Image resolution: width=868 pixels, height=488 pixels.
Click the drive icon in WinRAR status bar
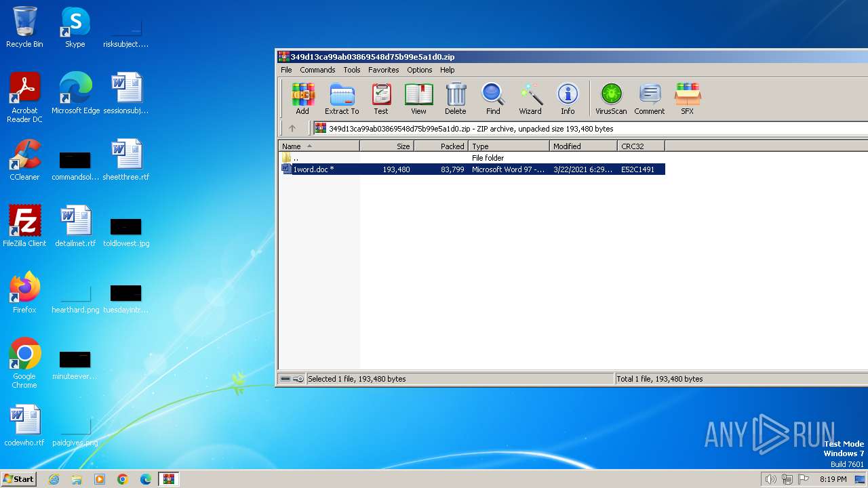coord(285,379)
